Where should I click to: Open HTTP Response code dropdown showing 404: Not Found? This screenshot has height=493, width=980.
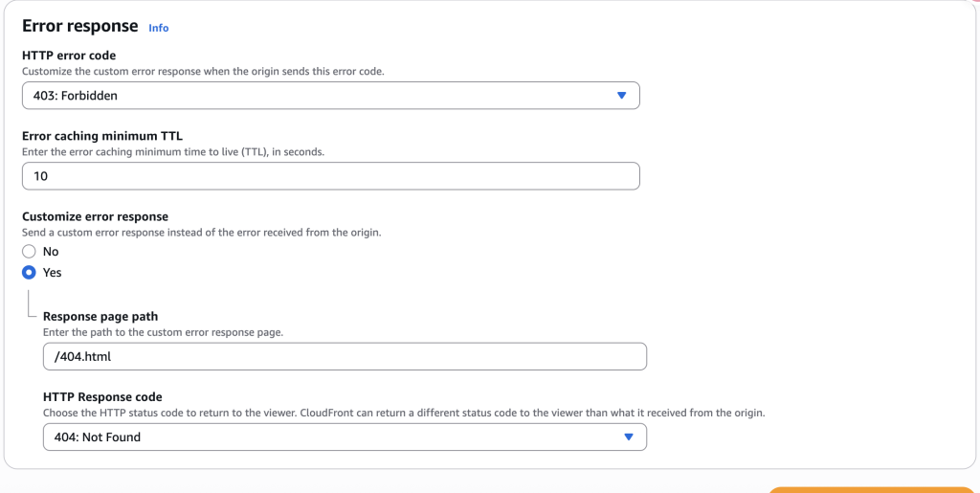(345, 437)
